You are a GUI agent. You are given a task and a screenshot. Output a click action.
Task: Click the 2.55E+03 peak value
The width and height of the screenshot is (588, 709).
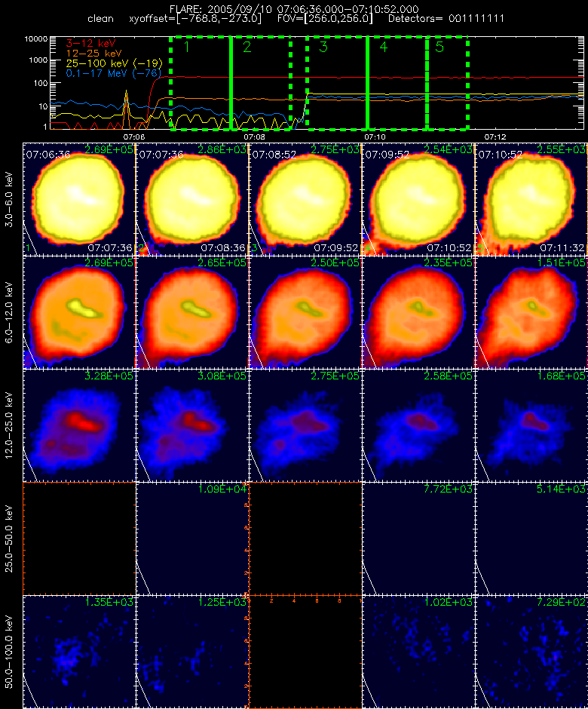coord(561,149)
